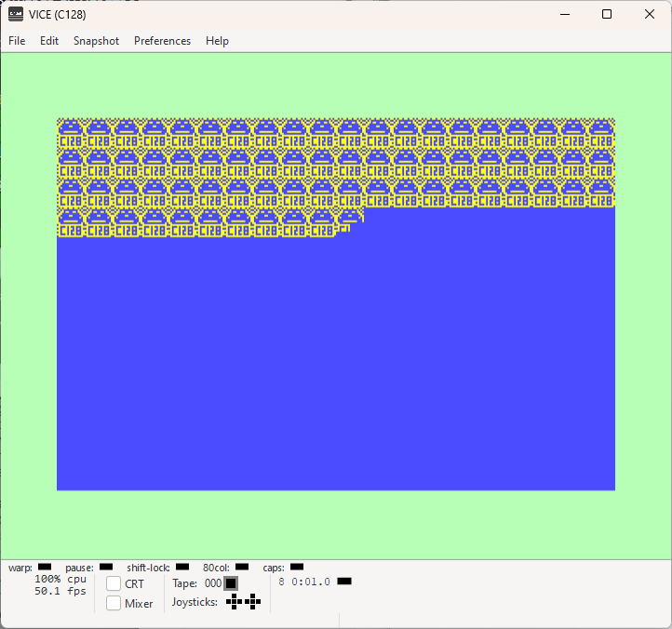Click the tape motor status square
The height and width of the screenshot is (629, 672).
point(231,583)
